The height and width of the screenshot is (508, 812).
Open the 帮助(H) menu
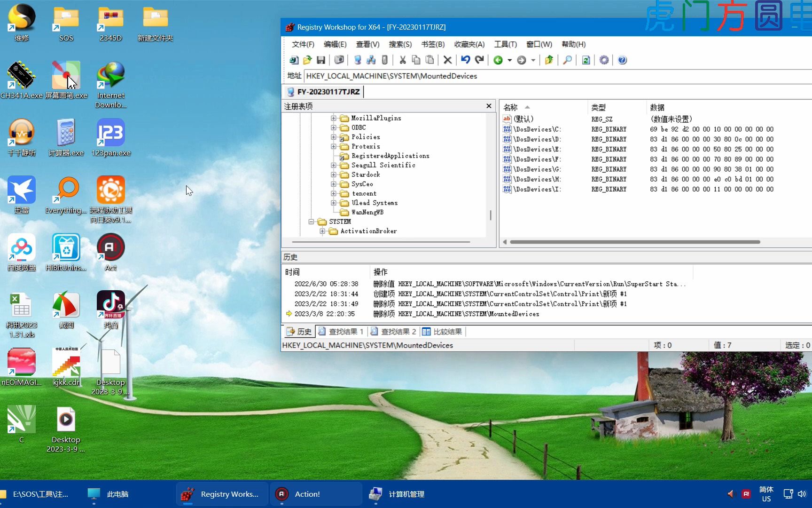[573, 44]
